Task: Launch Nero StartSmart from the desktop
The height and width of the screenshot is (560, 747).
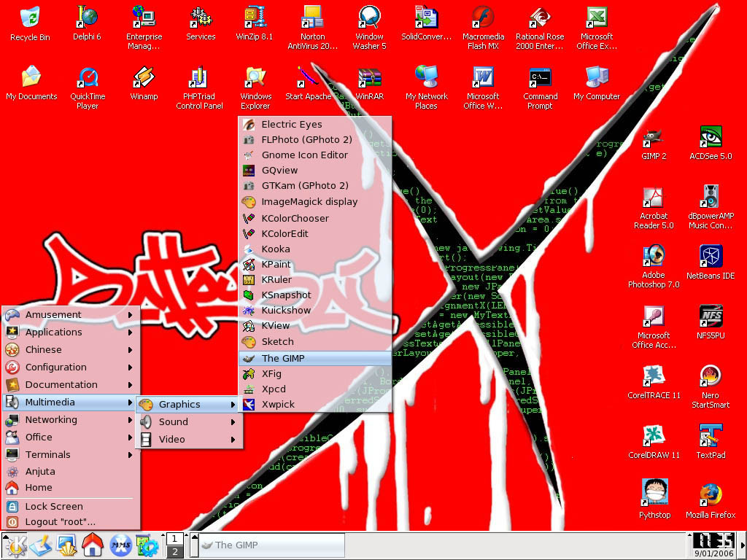Action: pos(711,386)
